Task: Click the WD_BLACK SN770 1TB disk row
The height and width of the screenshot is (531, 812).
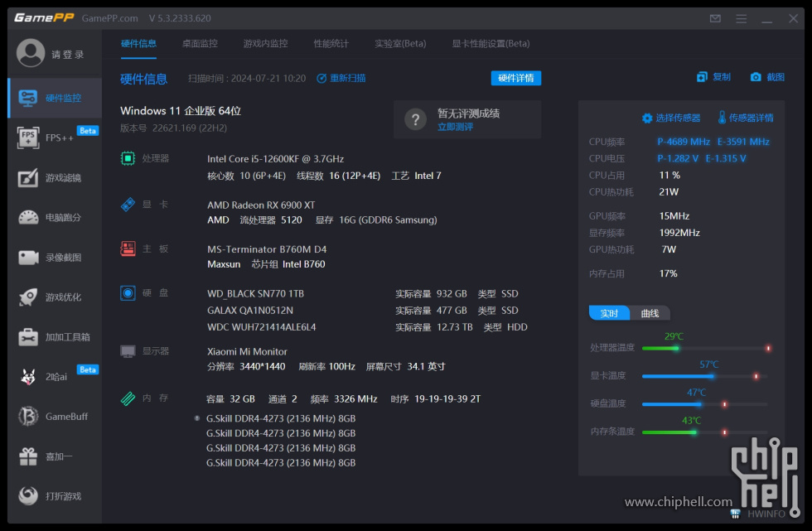Action: [x=367, y=294]
